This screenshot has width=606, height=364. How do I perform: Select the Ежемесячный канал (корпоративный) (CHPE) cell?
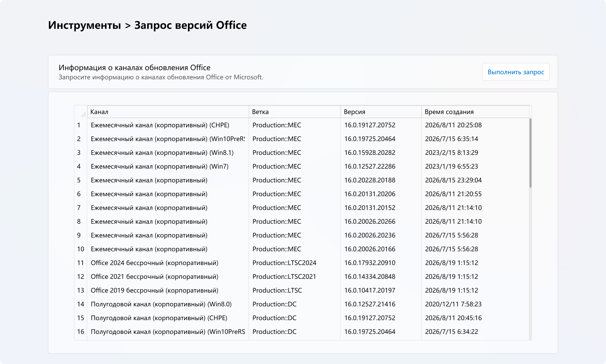pyautogui.click(x=168, y=125)
